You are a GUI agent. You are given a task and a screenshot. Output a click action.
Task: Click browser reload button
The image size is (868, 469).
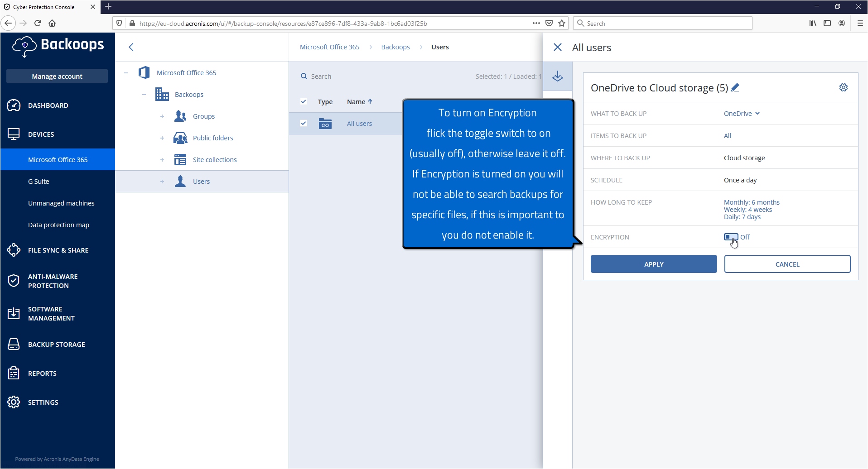38,23
